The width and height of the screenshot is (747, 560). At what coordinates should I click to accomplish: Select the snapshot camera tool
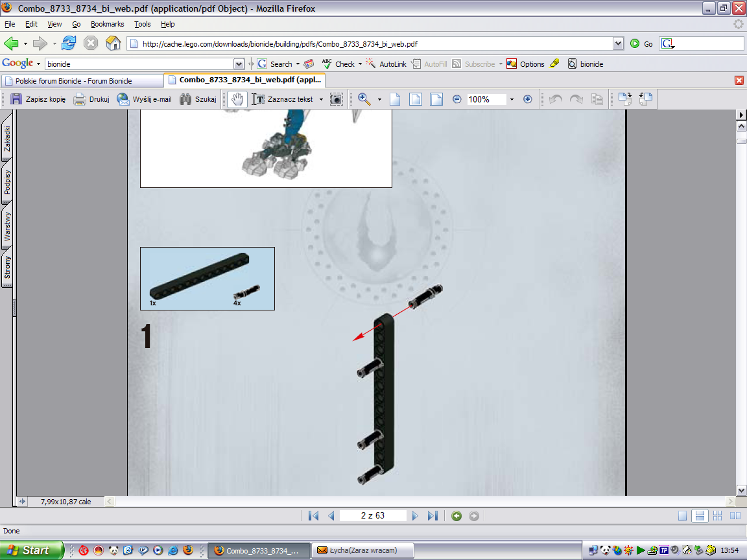coord(337,99)
